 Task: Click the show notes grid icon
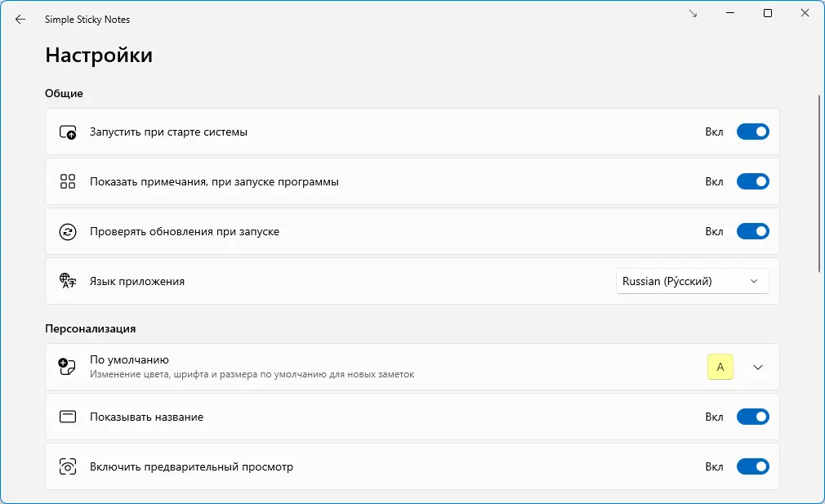click(68, 181)
